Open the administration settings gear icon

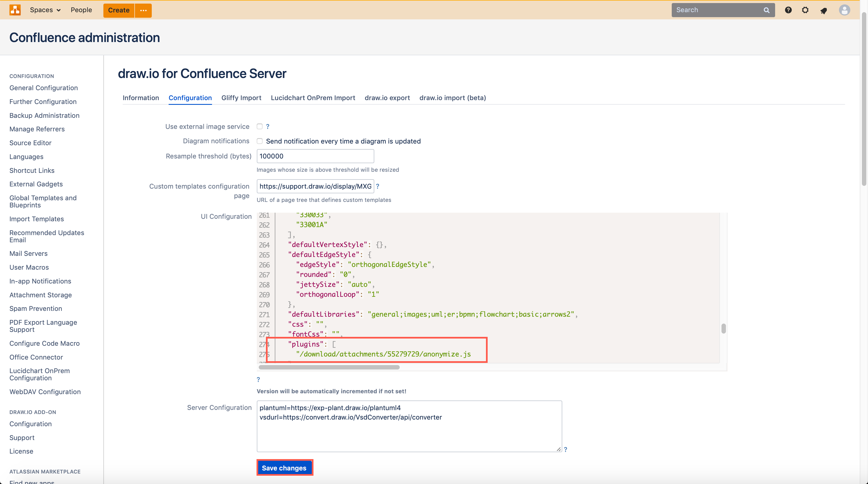pos(806,10)
